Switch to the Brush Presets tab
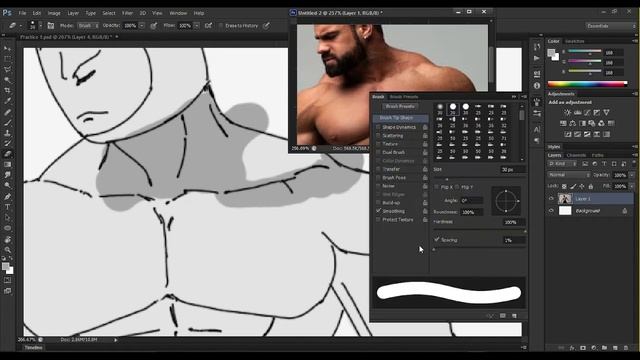 [x=404, y=97]
